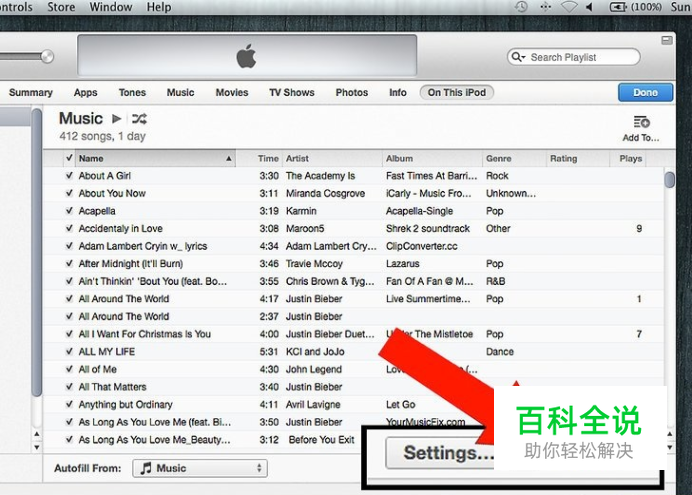This screenshot has width=692, height=495.
Task: Play the Music playlist with the play icon
Action: click(x=117, y=119)
